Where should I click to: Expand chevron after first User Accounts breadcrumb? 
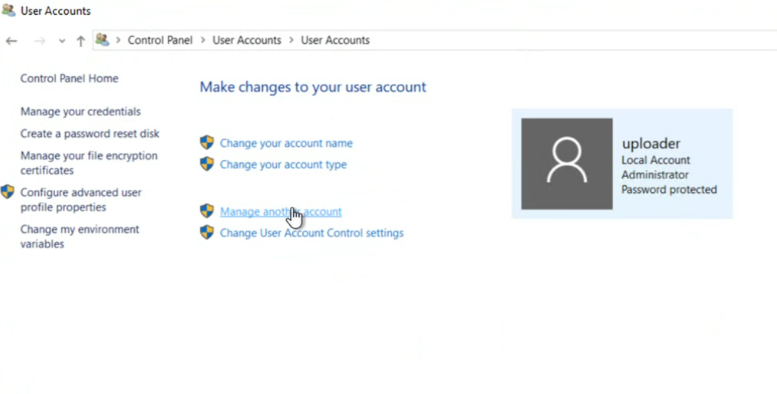(x=291, y=41)
